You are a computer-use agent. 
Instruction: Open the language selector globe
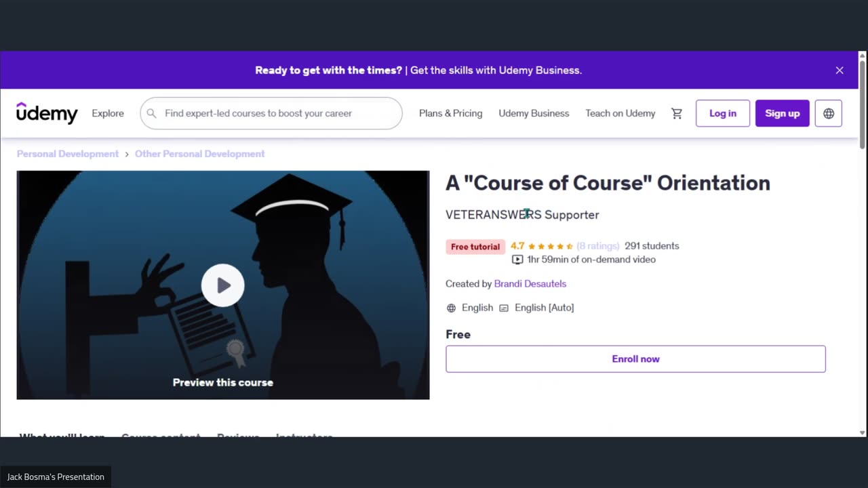[829, 113]
